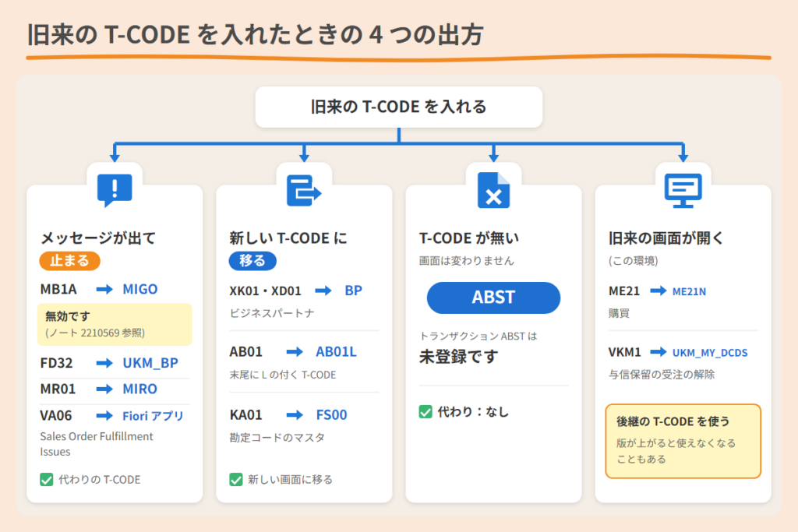
Task: Click the arrow after XK01・XD01
Action: pos(323,291)
